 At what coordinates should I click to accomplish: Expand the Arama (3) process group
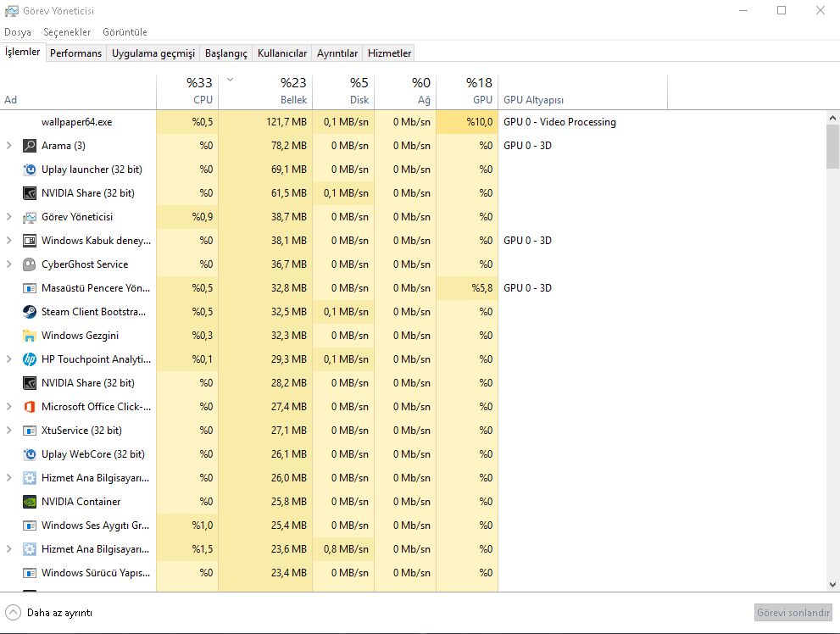click(x=8, y=146)
